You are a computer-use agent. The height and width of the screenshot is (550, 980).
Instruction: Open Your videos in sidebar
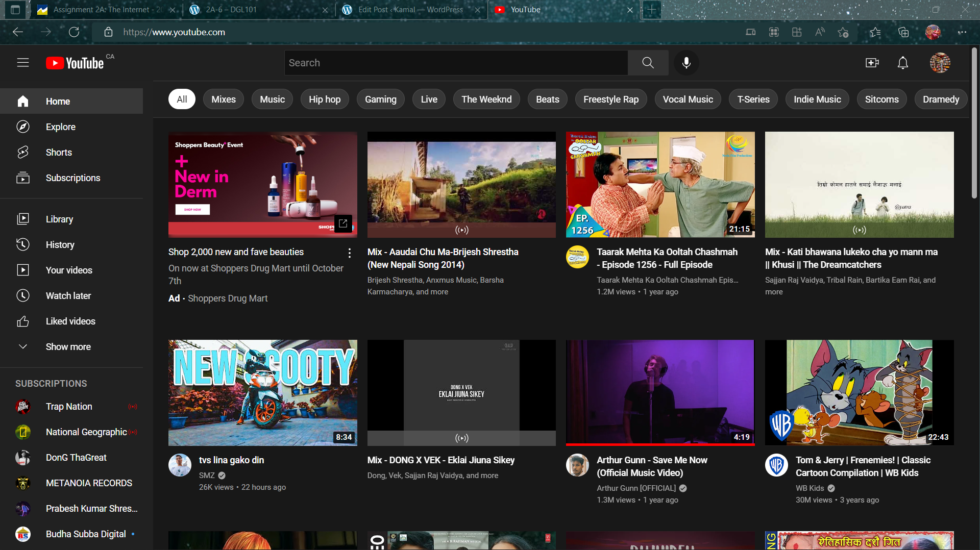(71, 270)
